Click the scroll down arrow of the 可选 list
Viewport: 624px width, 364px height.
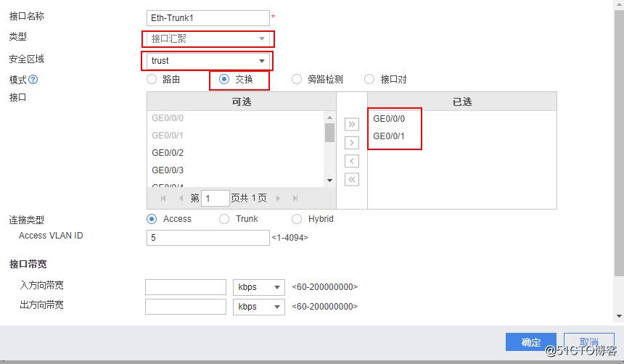[x=329, y=181]
